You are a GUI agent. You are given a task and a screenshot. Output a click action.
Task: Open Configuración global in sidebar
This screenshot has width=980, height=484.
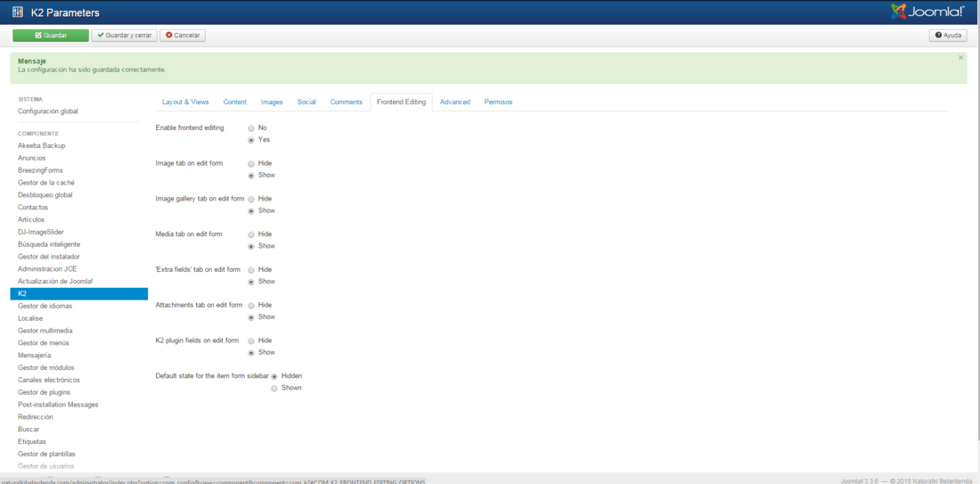(48, 111)
